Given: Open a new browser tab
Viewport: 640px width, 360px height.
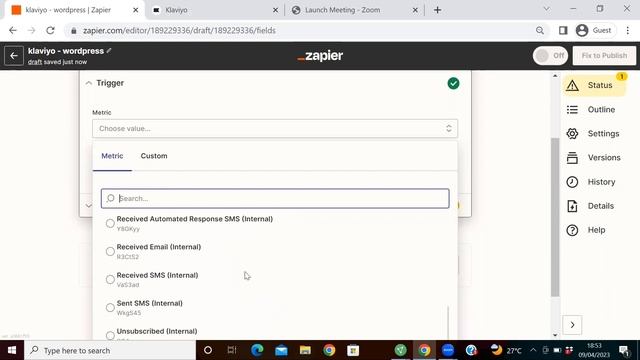Looking at the screenshot, I should pyautogui.click(x=438, y=10).
